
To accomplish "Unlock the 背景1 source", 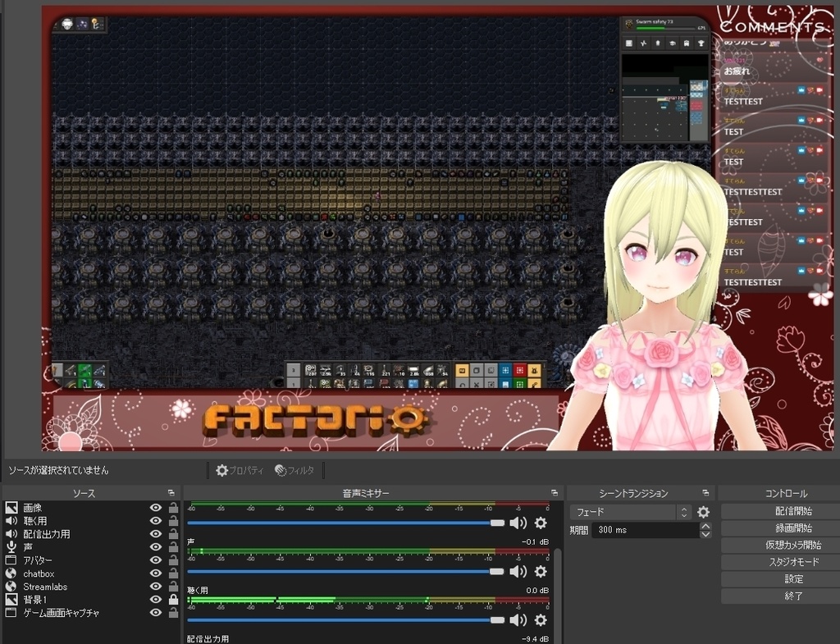I will pos(174,600).
